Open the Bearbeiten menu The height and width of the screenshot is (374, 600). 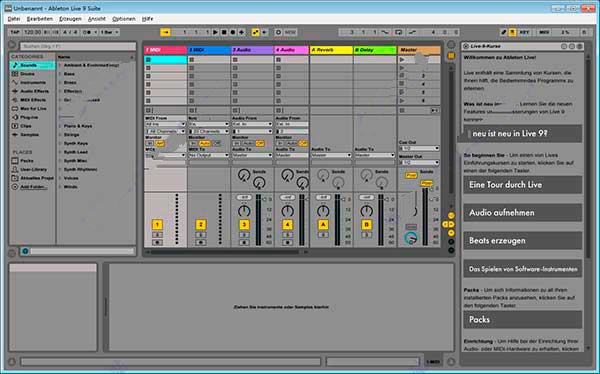click(40, 19)
